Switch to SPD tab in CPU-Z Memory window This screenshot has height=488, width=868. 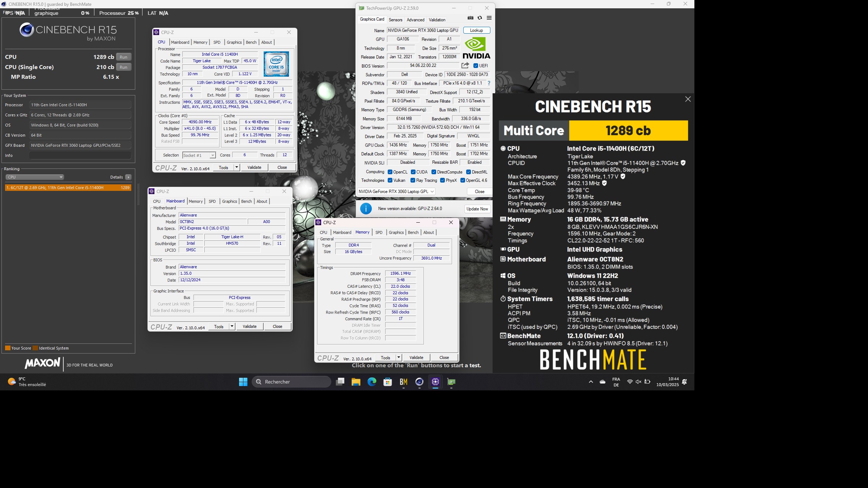(x=379, y=232)
